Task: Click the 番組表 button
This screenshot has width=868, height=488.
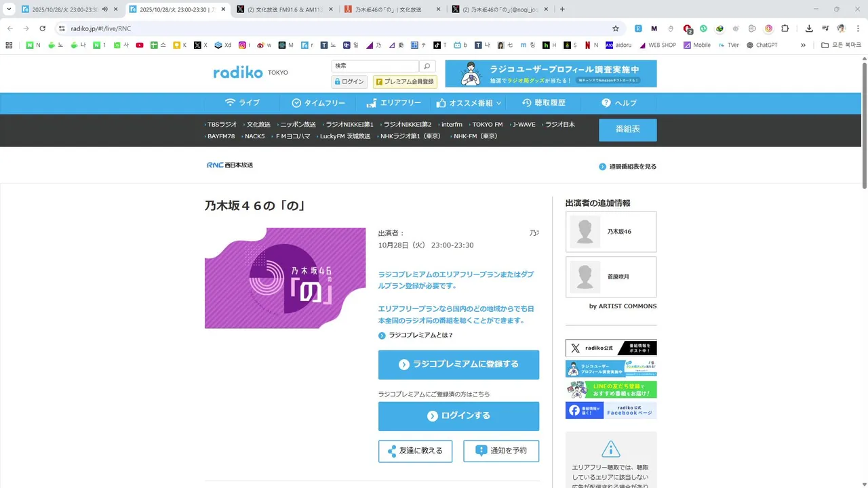Action: click(627, 129)
